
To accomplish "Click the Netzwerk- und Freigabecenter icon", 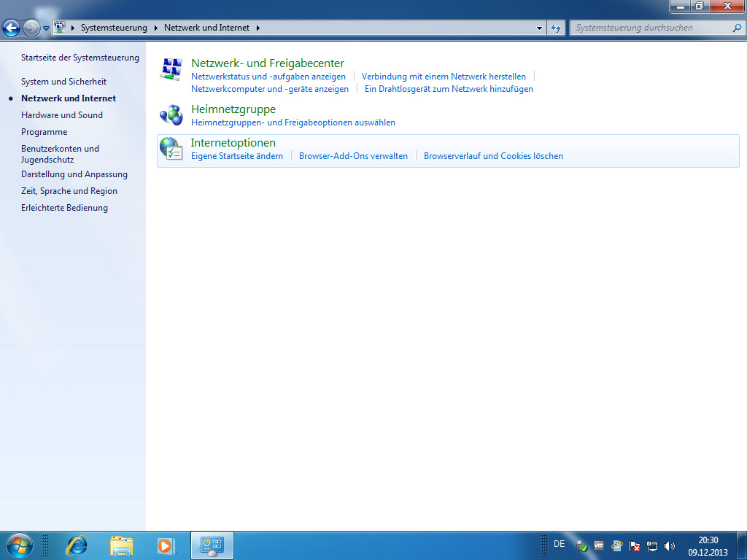I will [x=171, y=70].
